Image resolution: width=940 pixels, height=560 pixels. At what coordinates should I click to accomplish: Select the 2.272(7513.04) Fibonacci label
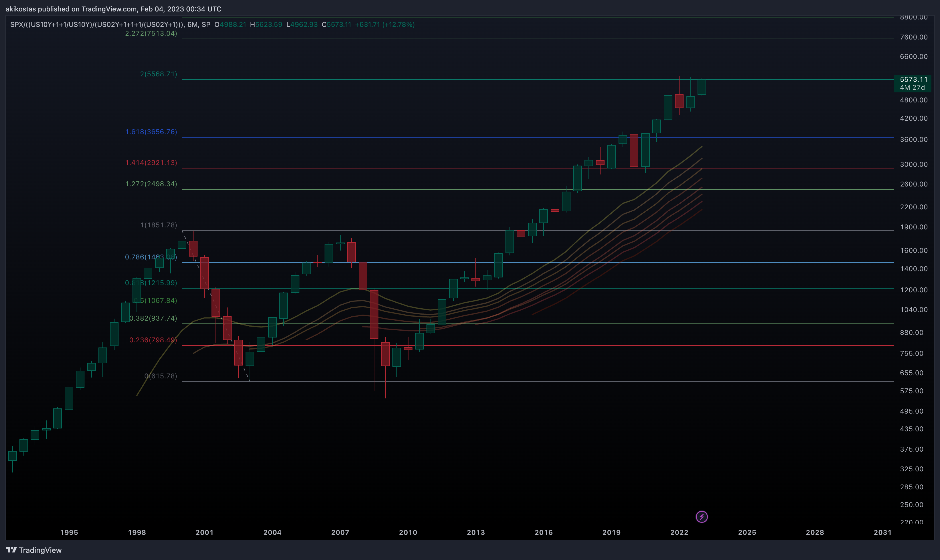pos(151,33)
